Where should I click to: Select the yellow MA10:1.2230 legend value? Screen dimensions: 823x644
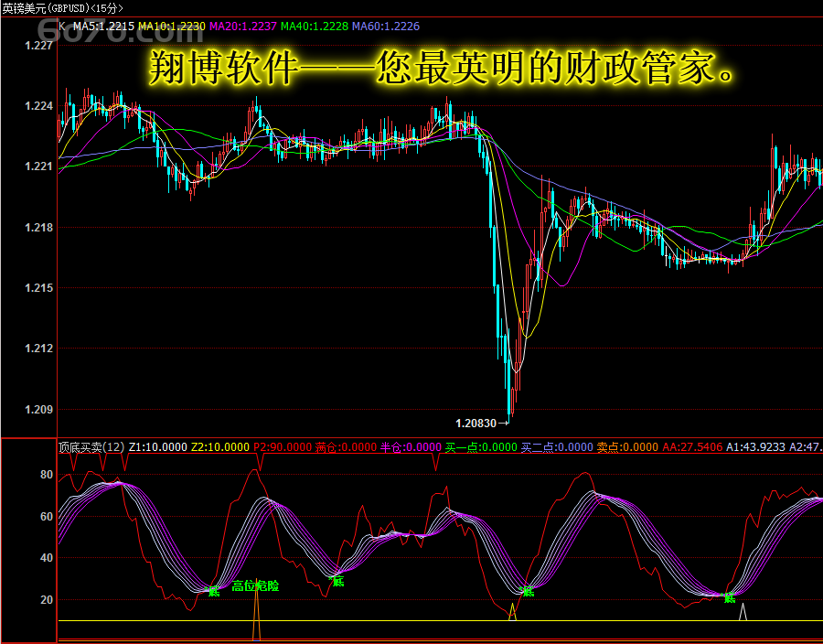(172, 27)
